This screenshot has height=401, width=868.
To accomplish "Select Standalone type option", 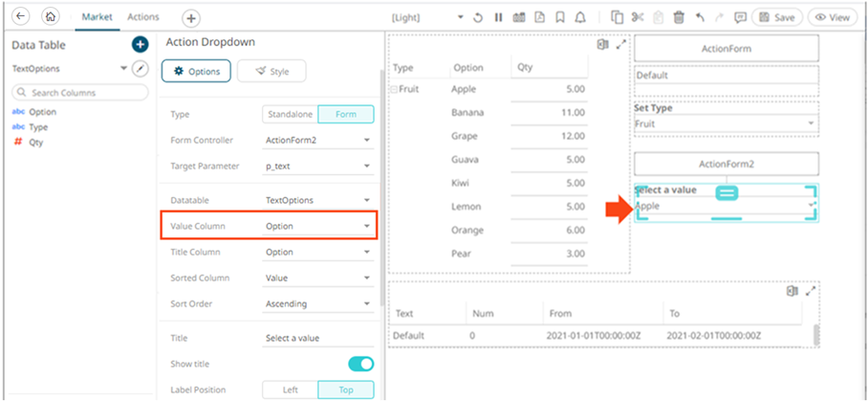I will point(289,114).
